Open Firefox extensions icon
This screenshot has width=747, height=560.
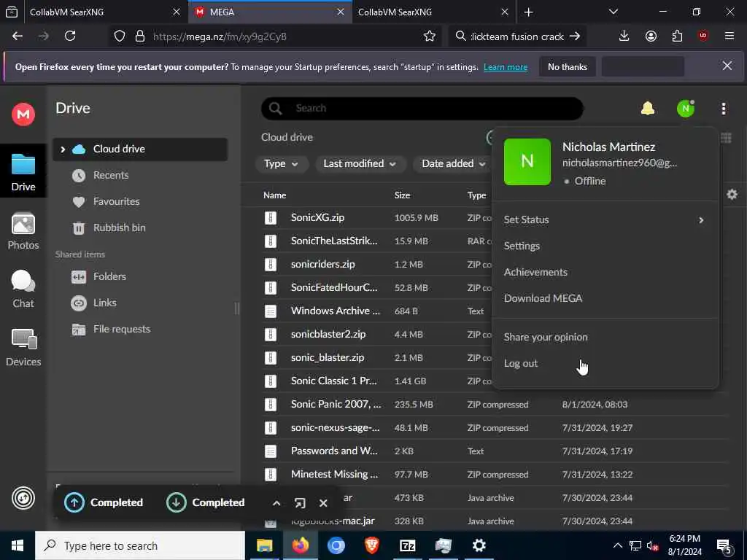click(x=677, y=36)
